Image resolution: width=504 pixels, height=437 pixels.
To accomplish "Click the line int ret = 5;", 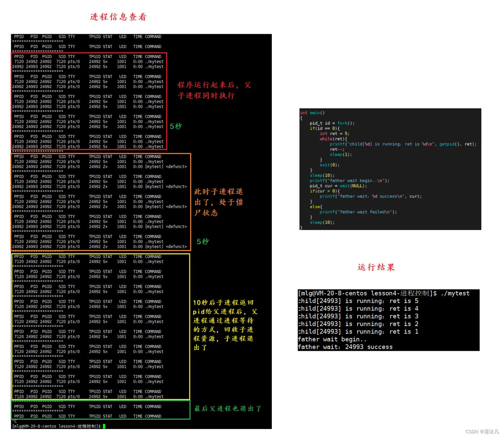I will coord(334,134).
